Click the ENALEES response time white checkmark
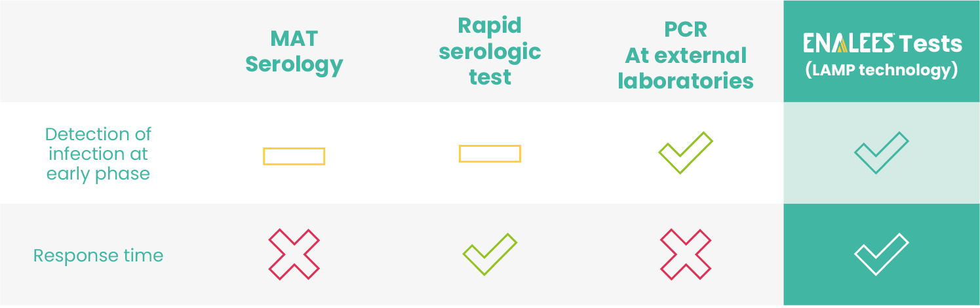Viewport: 980px width, 308px height. 881,254
